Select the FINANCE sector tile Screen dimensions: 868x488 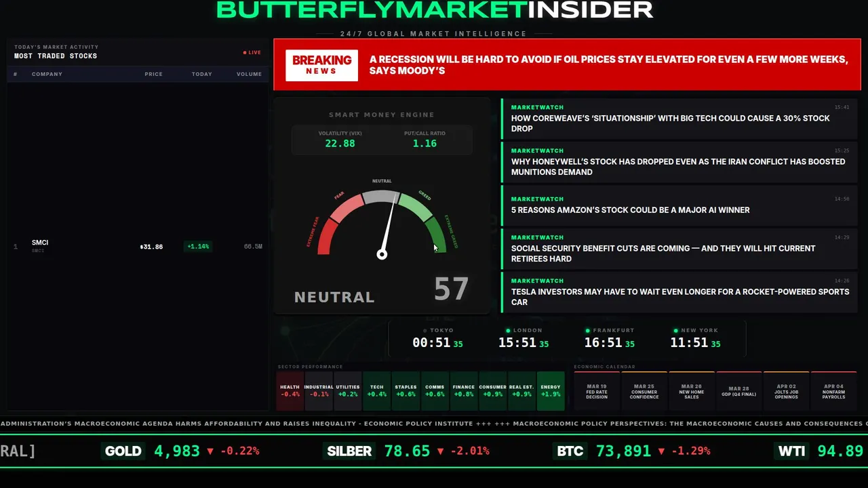pos(464,391)
